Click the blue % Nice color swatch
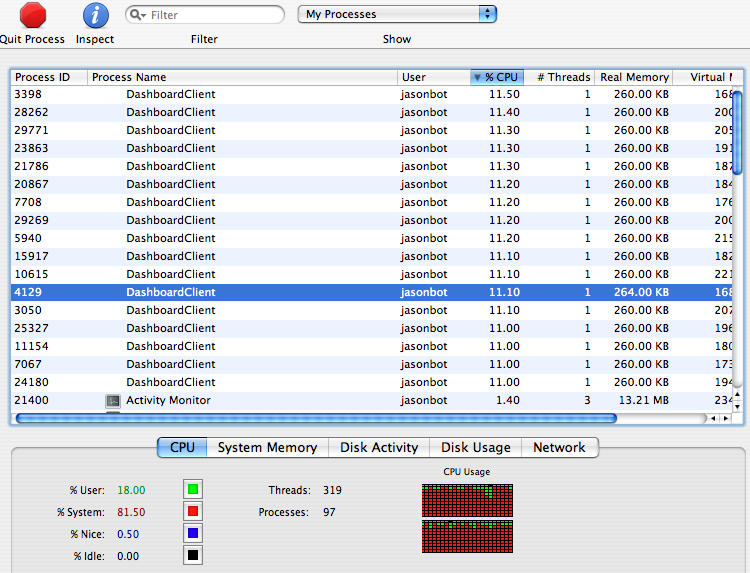 pos(193,533)
